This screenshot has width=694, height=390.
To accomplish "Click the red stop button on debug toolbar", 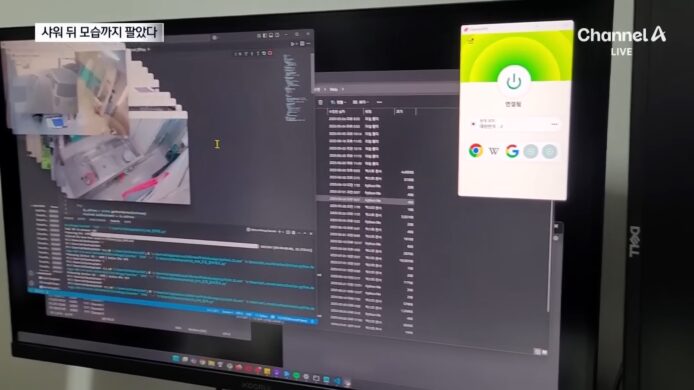I will click(270, 53).
